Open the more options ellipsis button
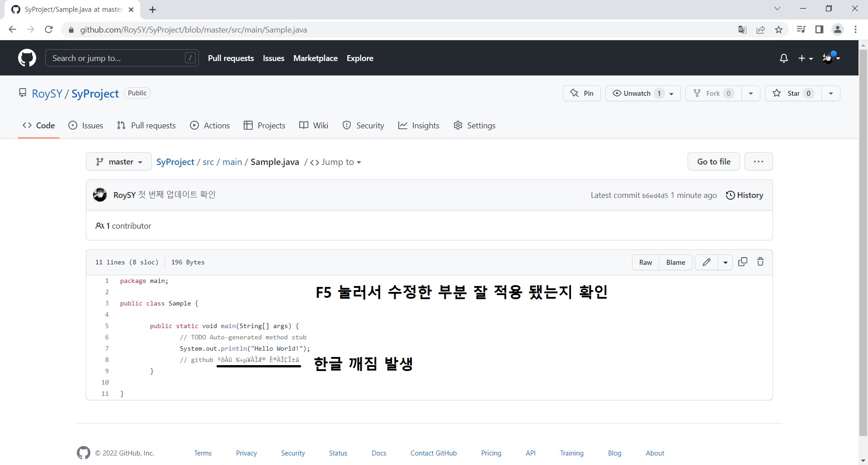 [x=759, y=161]
